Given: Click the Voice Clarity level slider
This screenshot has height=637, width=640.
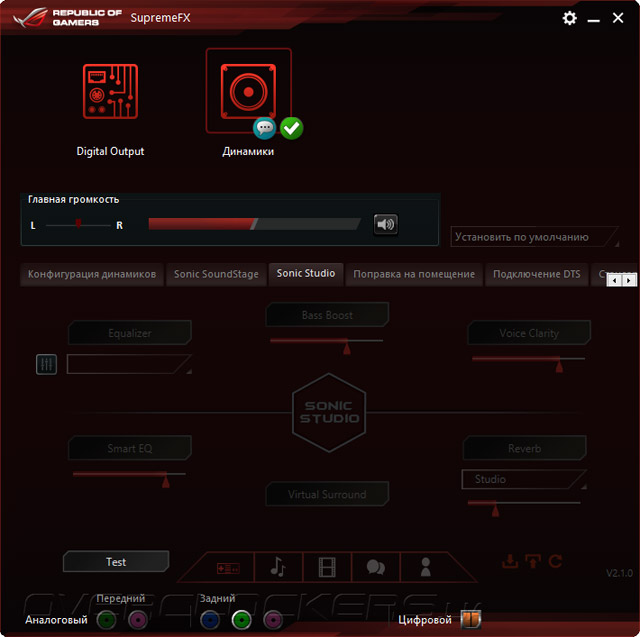Looking at the screenshot, I should 529,362.
